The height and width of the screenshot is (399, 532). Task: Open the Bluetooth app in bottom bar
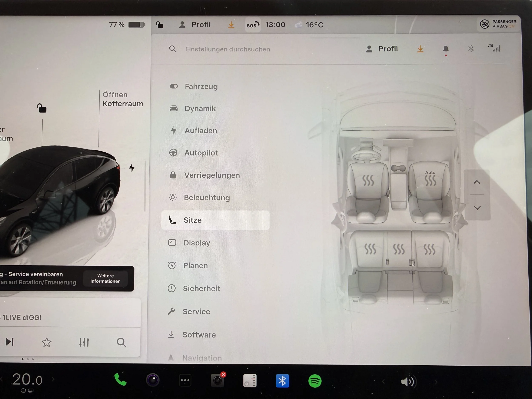(x=282, y=381)
